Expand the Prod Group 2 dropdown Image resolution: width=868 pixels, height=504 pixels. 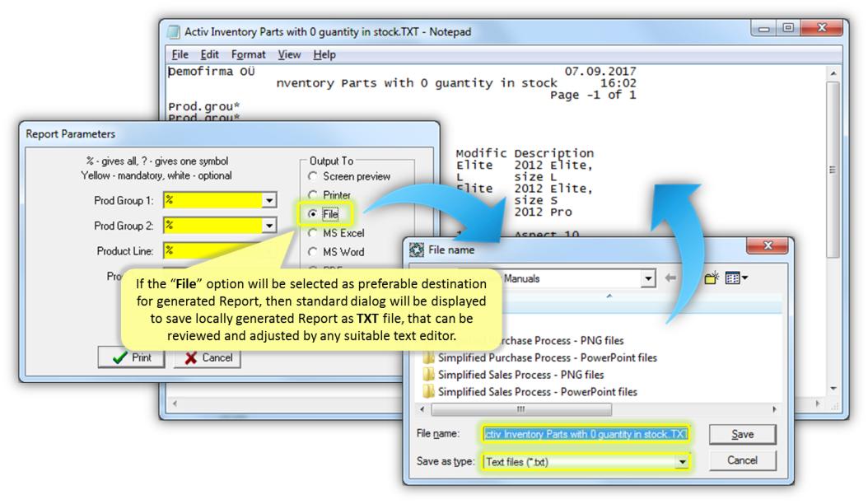[269, 226]
